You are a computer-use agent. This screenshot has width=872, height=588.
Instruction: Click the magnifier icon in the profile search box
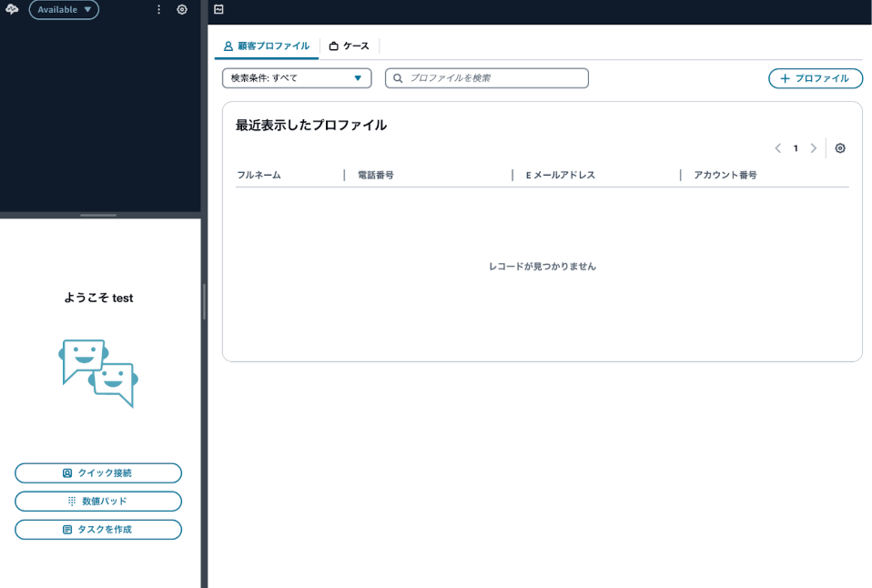[x=397, y=78]
